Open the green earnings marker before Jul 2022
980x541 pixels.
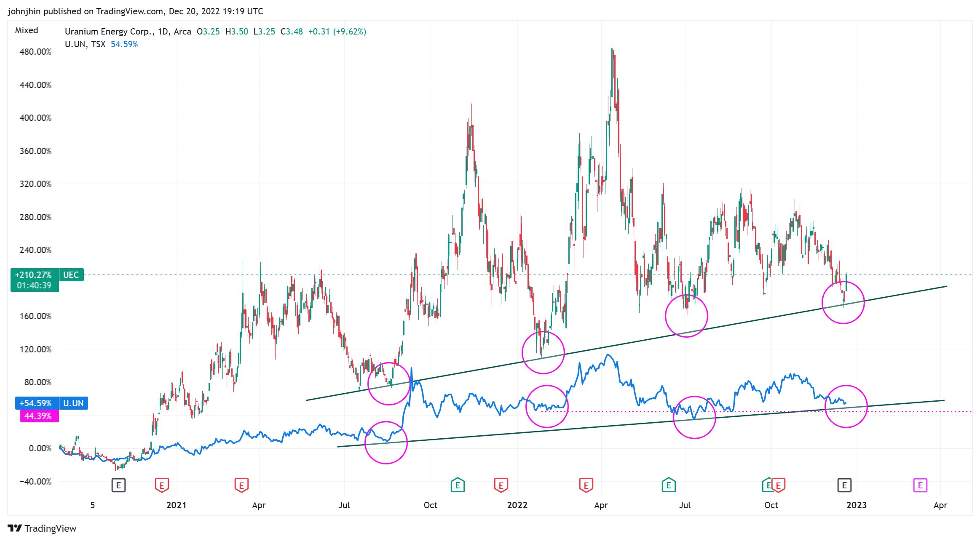pyautogui.click(x=669, y=485)
